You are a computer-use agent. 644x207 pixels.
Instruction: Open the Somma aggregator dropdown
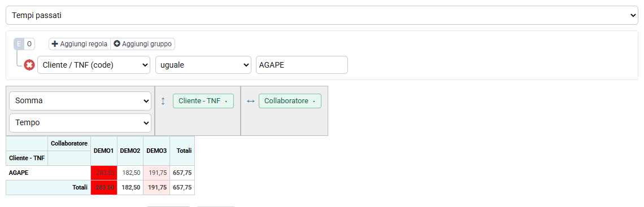(80, 101)
